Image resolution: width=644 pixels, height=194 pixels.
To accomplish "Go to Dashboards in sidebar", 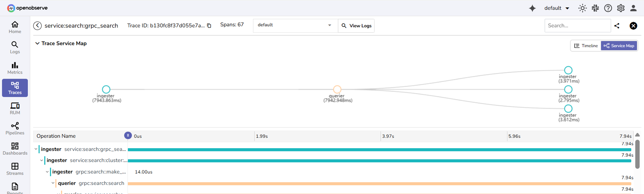I will tap(15, 149).
